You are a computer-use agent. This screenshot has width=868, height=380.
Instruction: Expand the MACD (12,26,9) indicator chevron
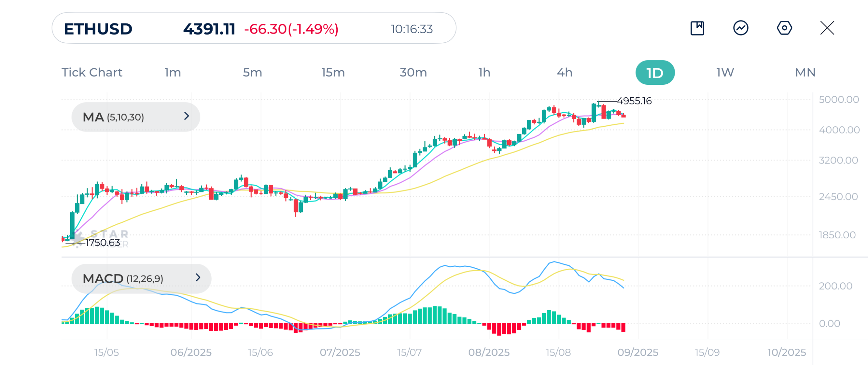click(x=198, y=278)
